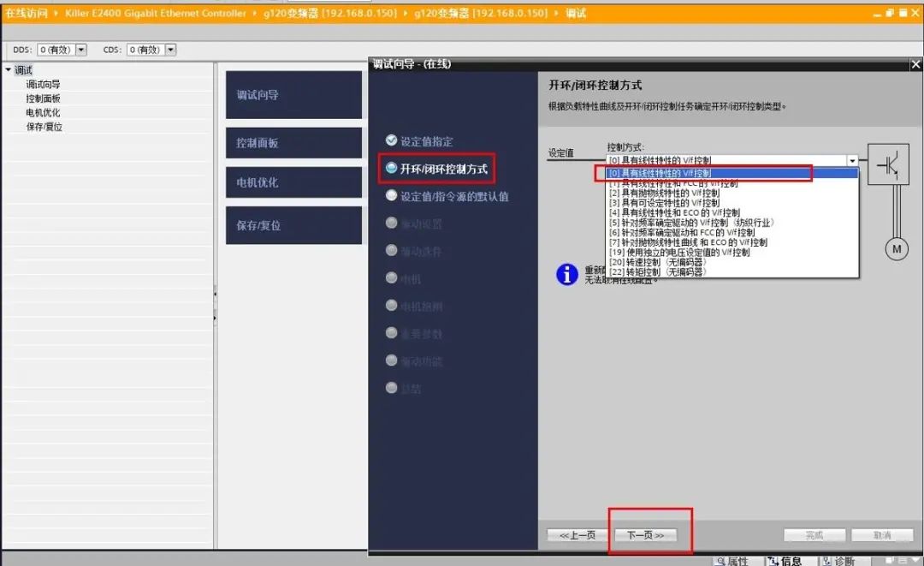Maximize the orange editor window
Screen dimensions: 924x566
tap(903, 13)
